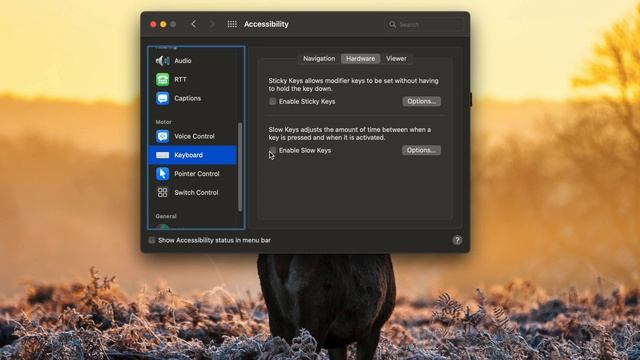Click the Keyboard label in sidebar

click(189, 155)
